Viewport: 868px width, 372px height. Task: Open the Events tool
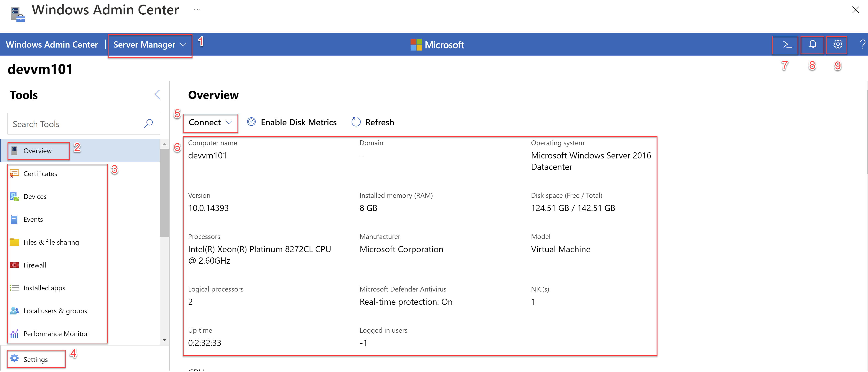coord(80,219)
